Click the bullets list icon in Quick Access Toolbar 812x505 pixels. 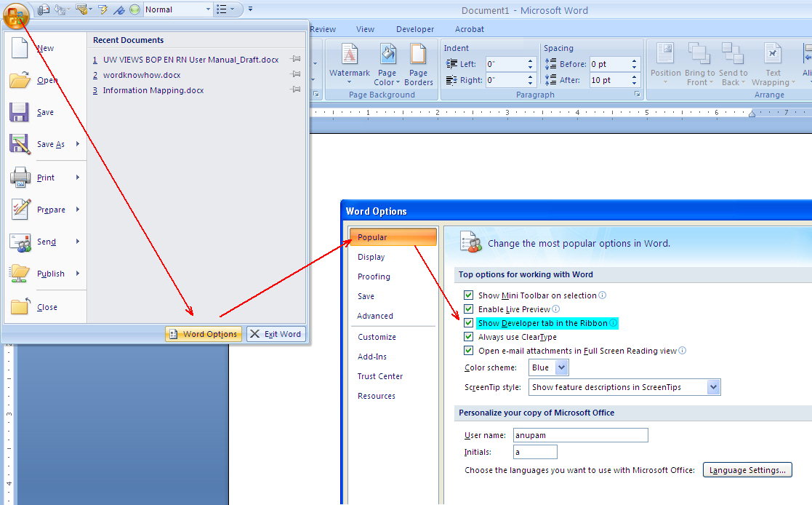coord(222,9)
